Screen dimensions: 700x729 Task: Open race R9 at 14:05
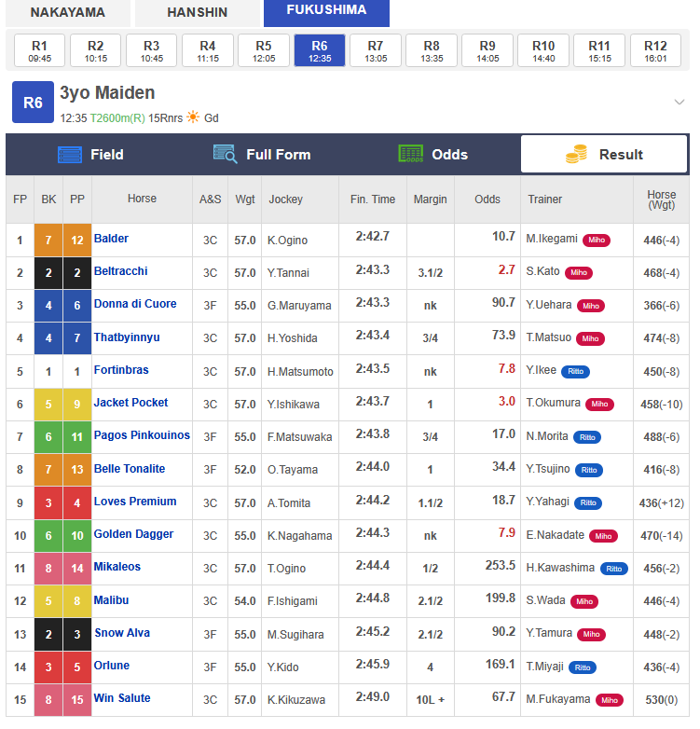click(487, 50)
